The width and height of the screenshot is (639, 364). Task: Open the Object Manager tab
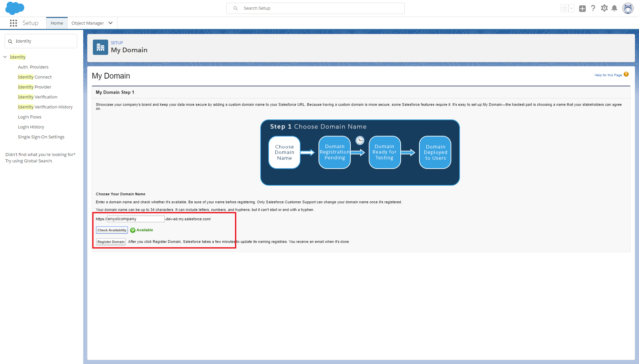[x=88, y=23]
